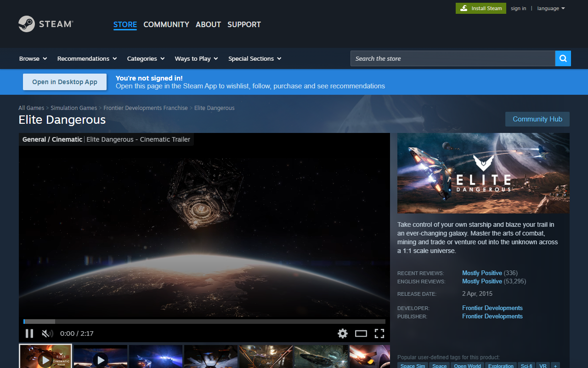Expand the Special Sections menu
This screenshot has width=588, height=368.
pos(254,58)
